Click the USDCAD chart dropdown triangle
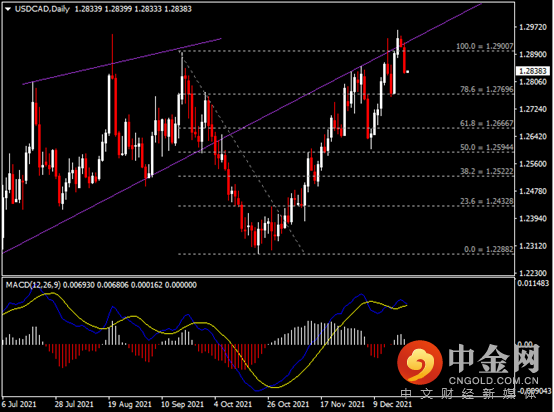 8,9
